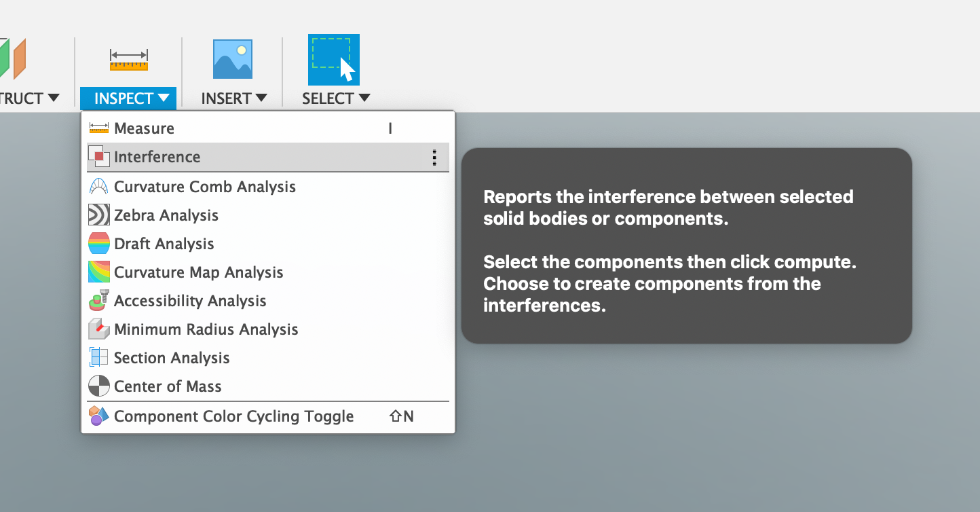Click the Curvature Map Analysis icon
This screenshot has height=512, width=980.
[99, 272]
